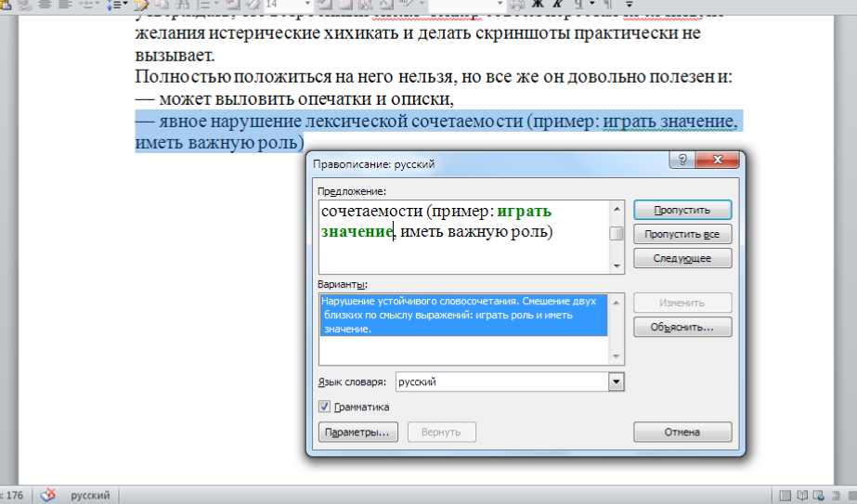Image resolution: width=857 pixels, height=504 pixels.
Task: Switch to Print Layout view icon
Action: [x=786, y=495]
